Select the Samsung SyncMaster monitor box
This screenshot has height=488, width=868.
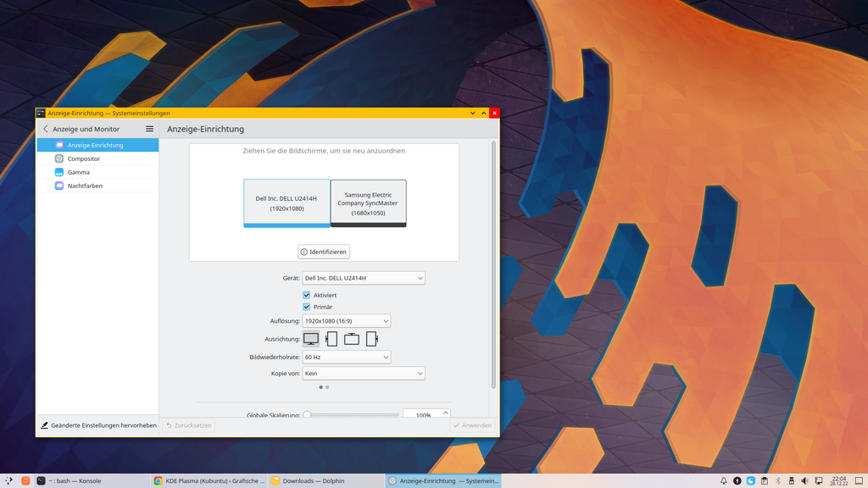click(x=368, y=202)
